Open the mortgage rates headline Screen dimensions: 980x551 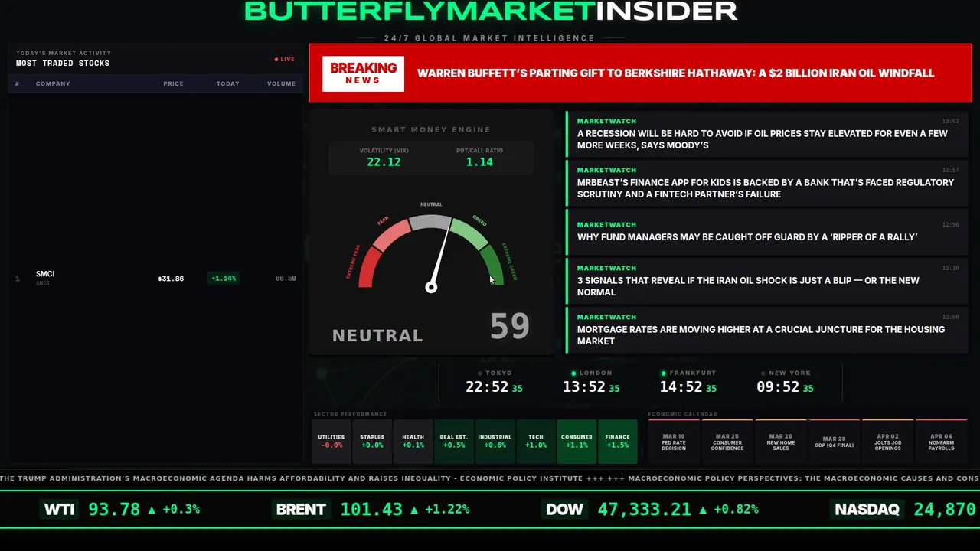click(x=767, y=330)
